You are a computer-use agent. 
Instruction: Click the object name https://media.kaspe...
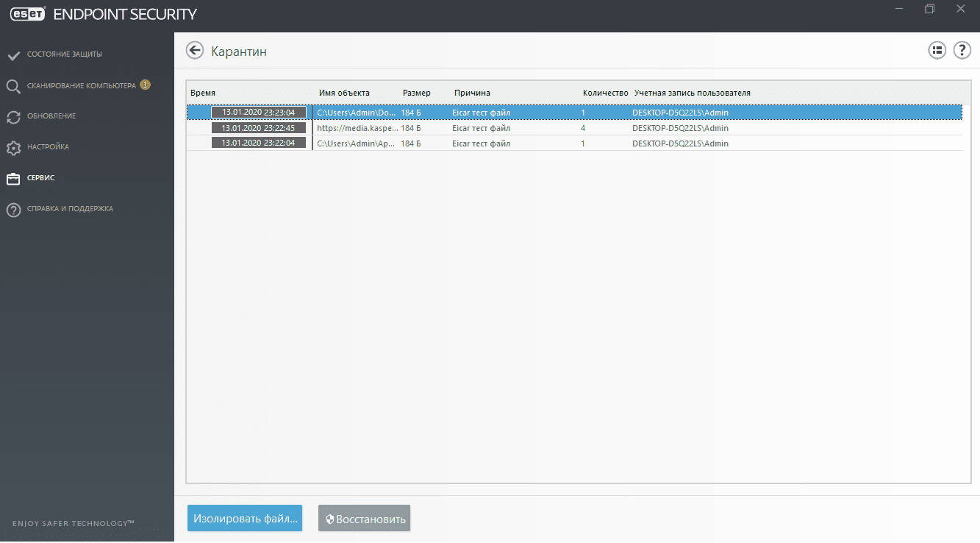coord(357,128)
